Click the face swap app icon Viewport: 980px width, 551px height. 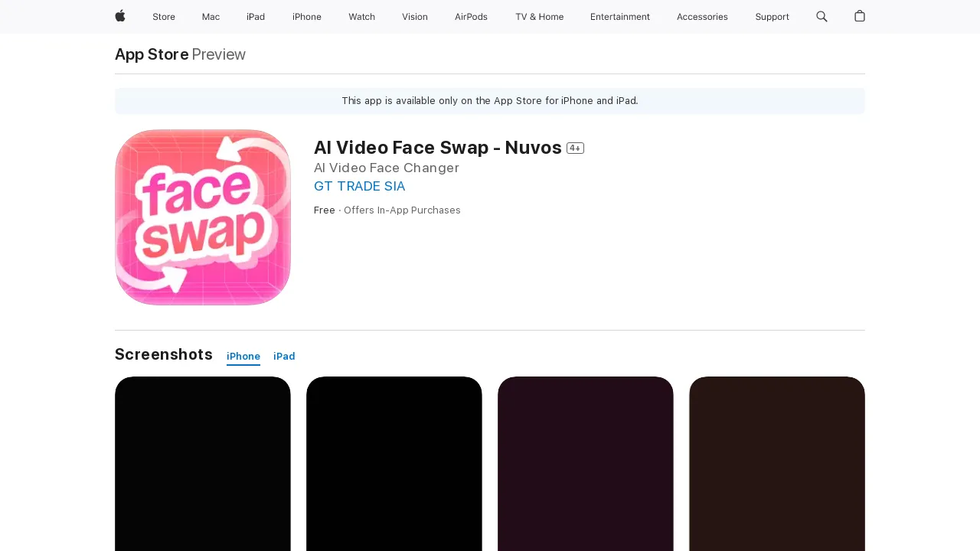point(203,217)
